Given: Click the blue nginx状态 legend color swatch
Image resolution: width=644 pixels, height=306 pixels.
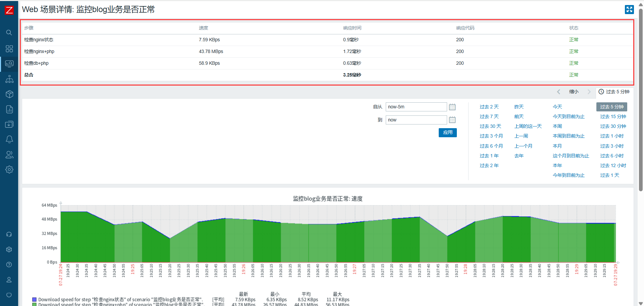Looking at the screenshot, I should coord(34,299).
